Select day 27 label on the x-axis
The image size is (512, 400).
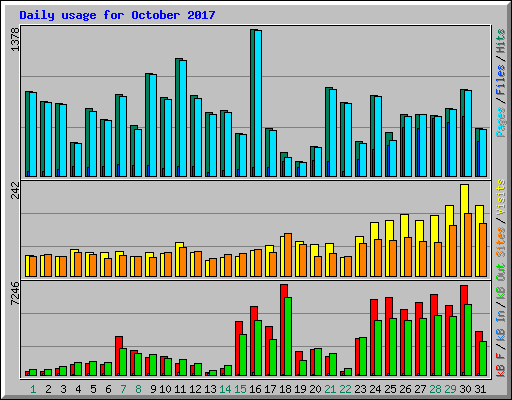click(x=420, y=389)
